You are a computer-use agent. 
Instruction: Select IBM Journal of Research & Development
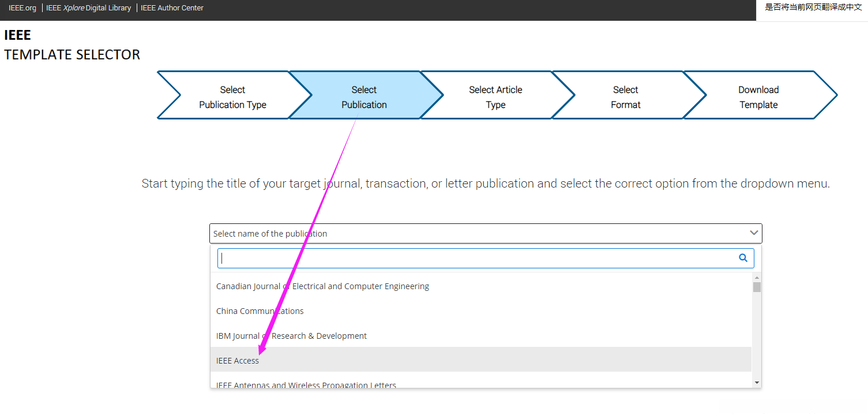click(480, 335)
